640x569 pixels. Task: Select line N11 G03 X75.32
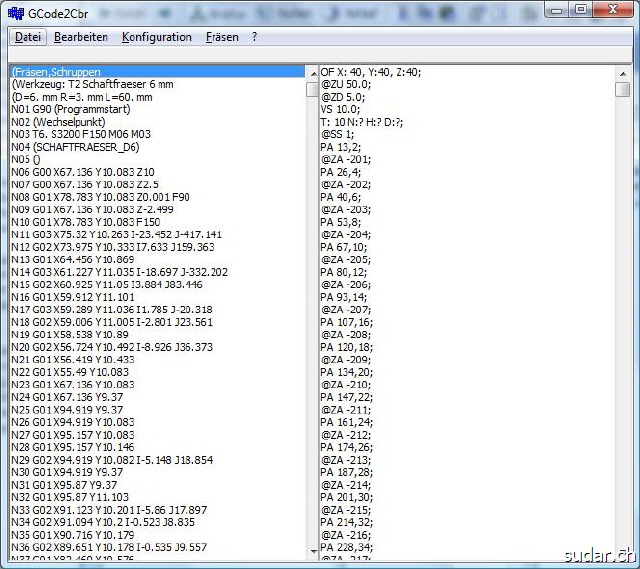[x=158, y=234]
